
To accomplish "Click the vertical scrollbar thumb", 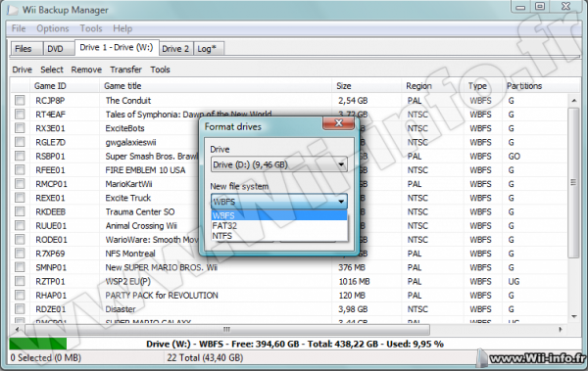I will (x=573, y=182).
